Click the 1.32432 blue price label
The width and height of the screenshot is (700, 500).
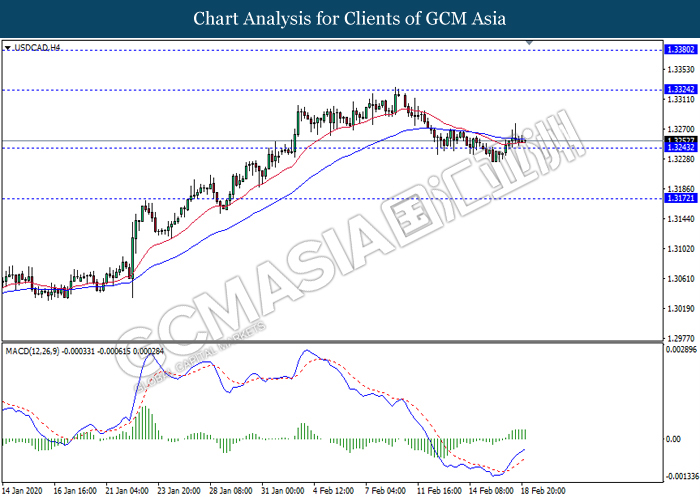[680, 148]
